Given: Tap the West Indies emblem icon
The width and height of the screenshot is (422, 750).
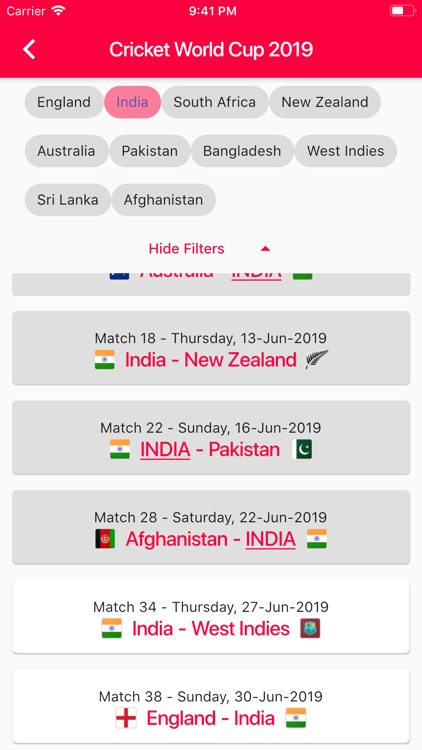Looking at the screenshot, I should point(310,628).
